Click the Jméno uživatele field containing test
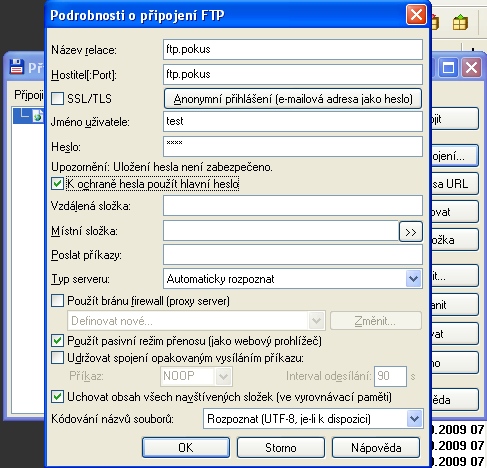 [293, 121]
